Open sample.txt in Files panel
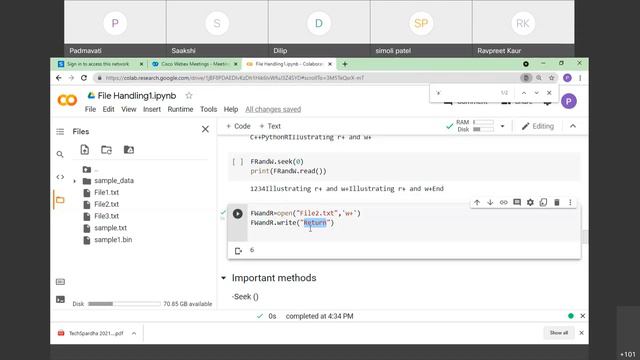The image size is (640, 360). click(111, 228)
